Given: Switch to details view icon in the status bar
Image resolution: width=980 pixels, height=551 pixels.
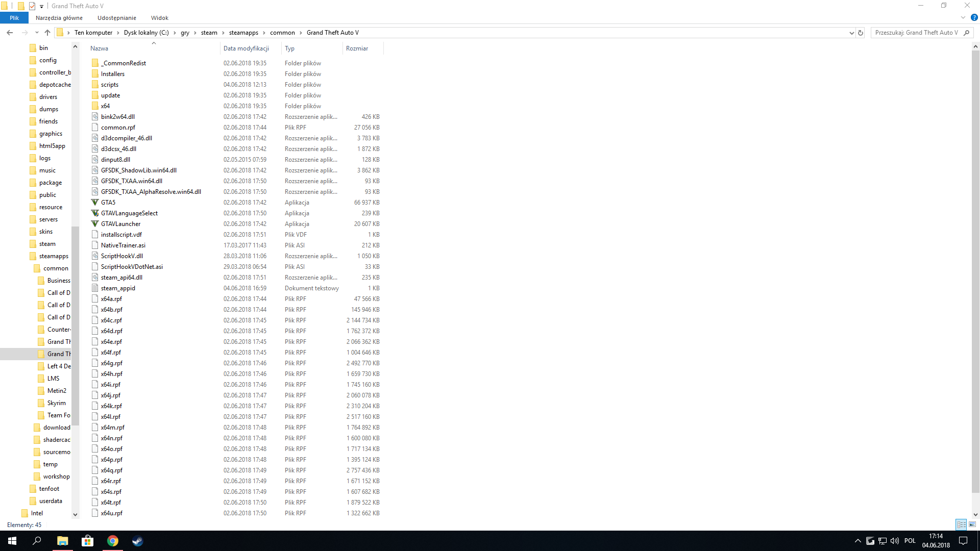Looking at the screenshot, I should point(961,524).
